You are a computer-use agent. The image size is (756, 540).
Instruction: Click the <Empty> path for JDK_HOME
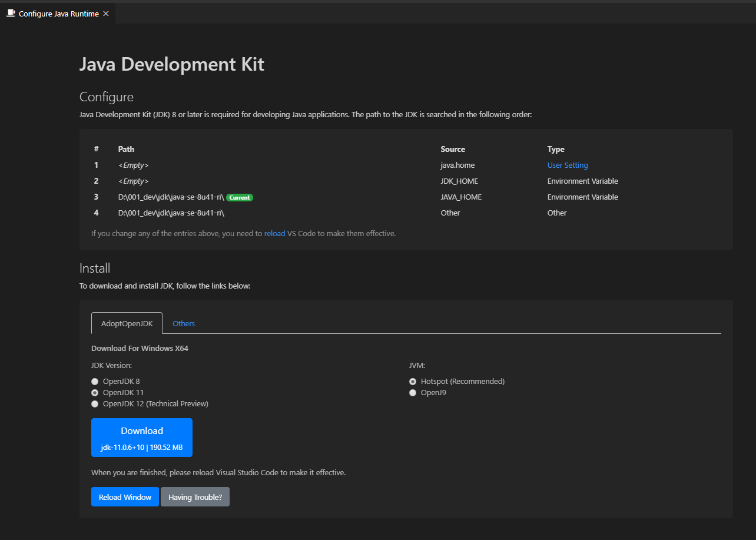(133, 181)
